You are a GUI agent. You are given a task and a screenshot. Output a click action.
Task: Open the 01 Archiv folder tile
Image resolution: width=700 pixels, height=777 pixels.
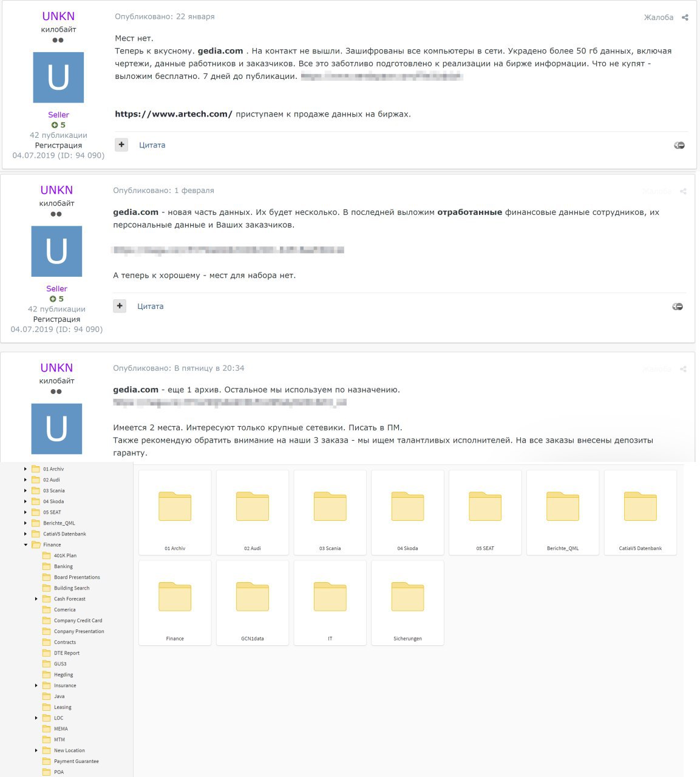175,512
